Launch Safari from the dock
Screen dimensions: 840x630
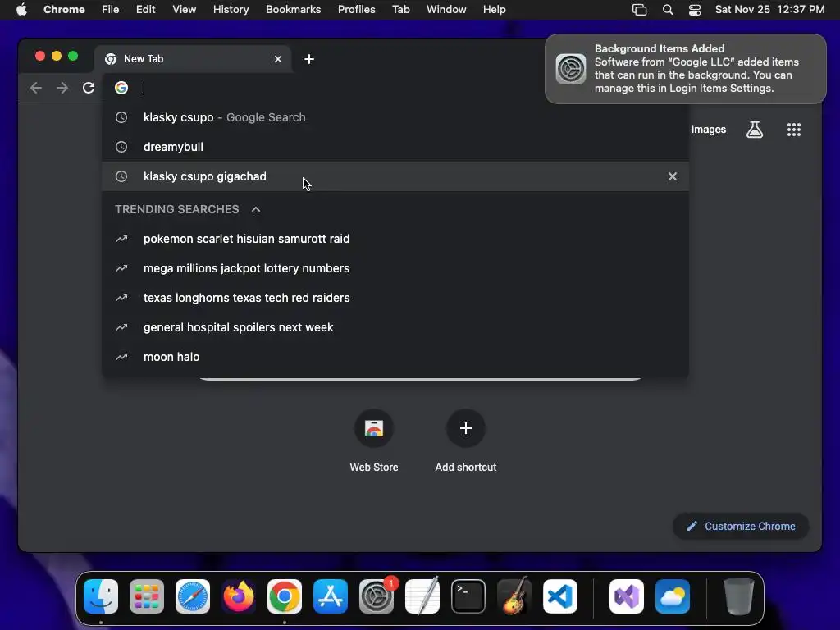coord(193,596)
